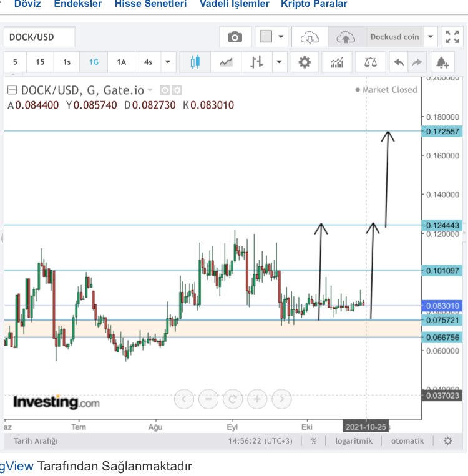
Task: Click the Dockusd coin layout name
Action: (394, 37)
